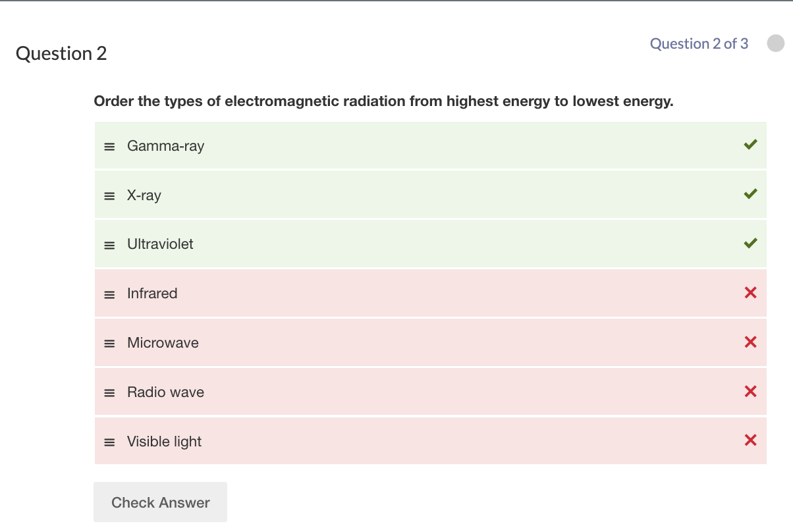793x532 pixels.
Task: Click the green checkmark on the Ultraviolet row
Action: click(x=750, y=243)
